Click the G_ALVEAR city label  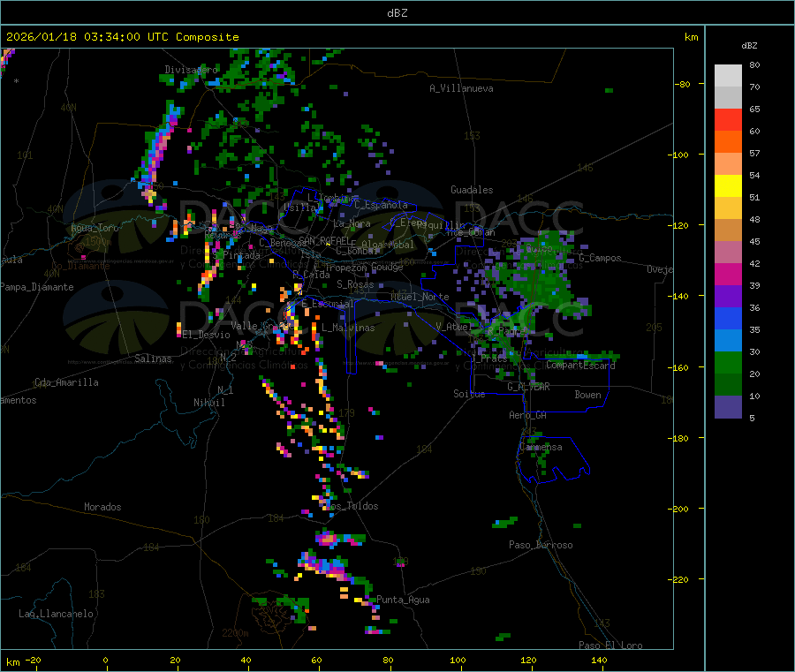point(528,387)
